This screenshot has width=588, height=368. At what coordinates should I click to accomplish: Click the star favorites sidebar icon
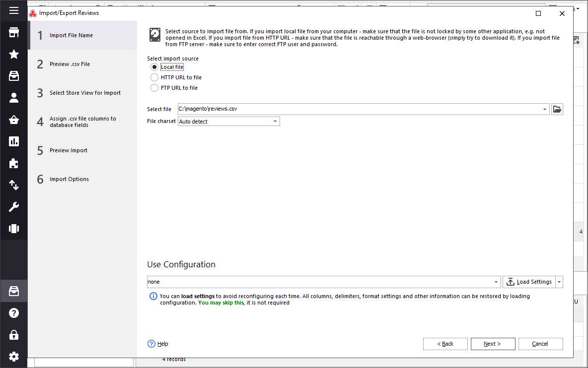[14, 54]
